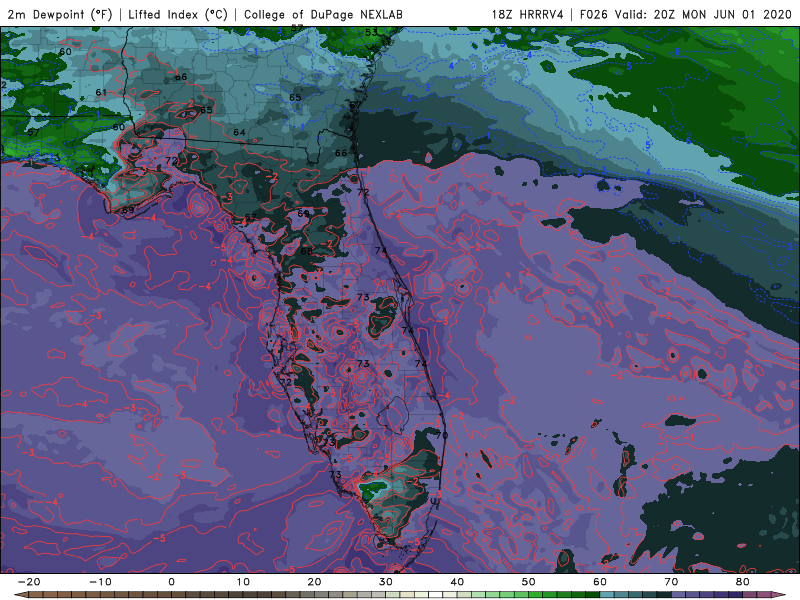Click the dewpoint value 64 on the map

click(239, 132)
